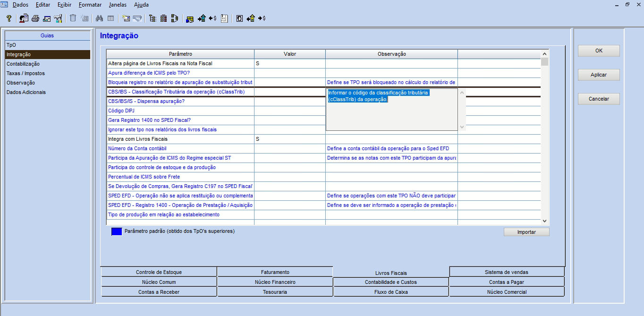Click the binoculars search icon
644x316 pixels.
pyautogui.click(x=99, y=18)
